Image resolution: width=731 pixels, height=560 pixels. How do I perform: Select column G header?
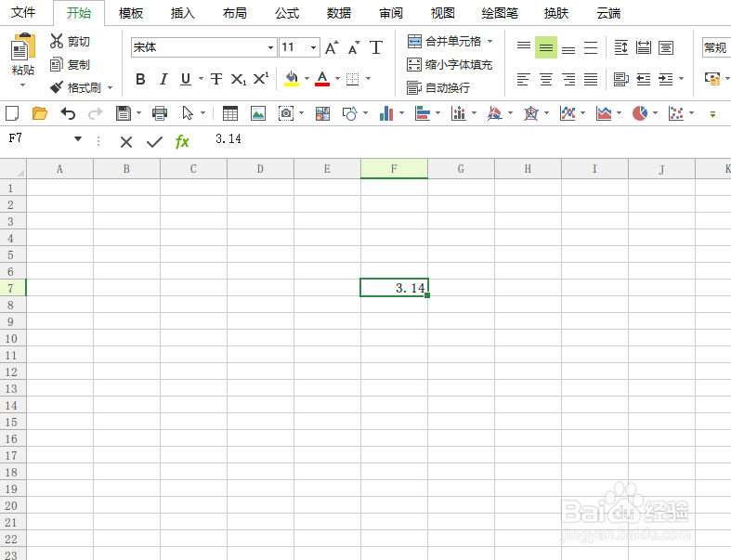[461, 169]
